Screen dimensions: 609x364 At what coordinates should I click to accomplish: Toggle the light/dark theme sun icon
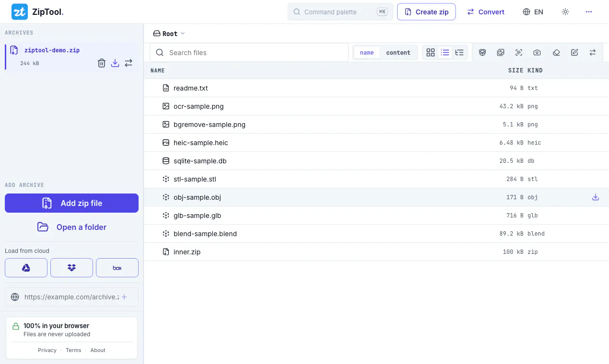point(565,12)
